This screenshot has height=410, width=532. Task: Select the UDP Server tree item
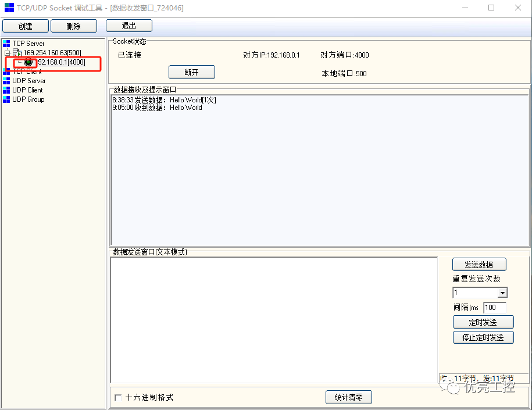(29, 81)
